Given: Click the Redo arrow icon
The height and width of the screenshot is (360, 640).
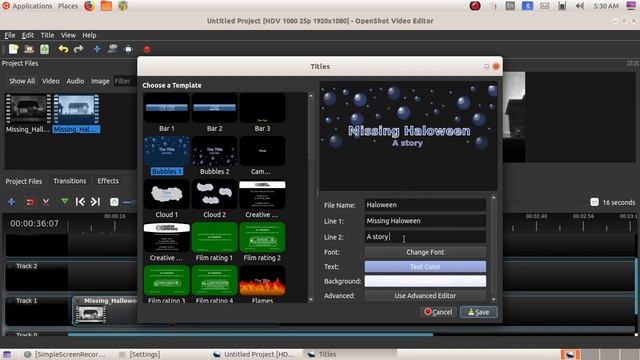Looking at the screenshot, I should tap(78, 49).
